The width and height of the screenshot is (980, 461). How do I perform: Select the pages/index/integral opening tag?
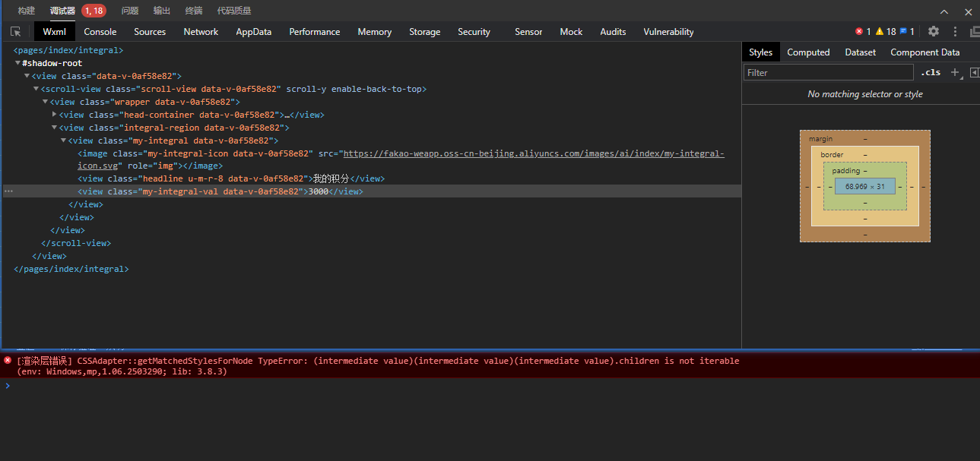pyautogui.click(x=68, y=50)
